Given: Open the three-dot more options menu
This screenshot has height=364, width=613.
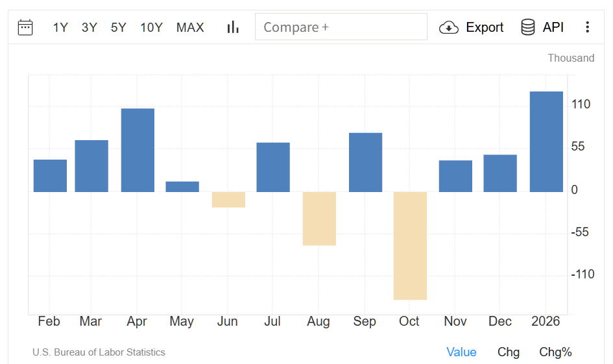Looking at the screenshot, I should (588, 27).
